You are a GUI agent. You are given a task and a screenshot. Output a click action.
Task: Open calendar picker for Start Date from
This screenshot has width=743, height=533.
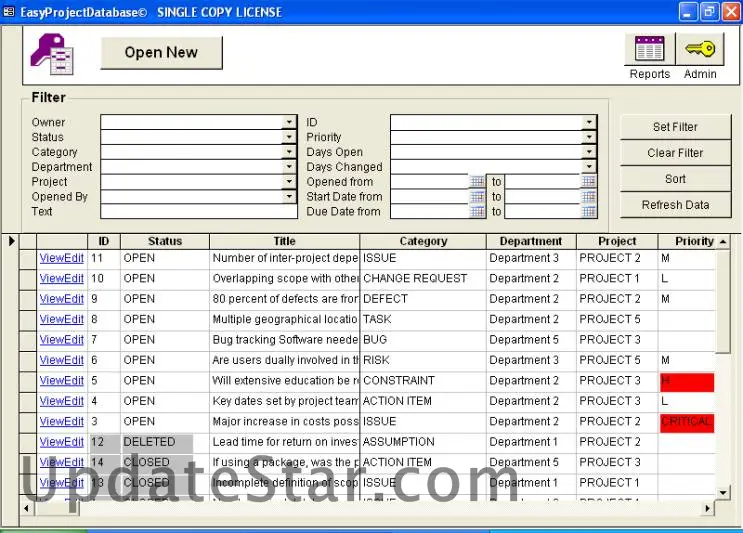(x=477, y=197)
